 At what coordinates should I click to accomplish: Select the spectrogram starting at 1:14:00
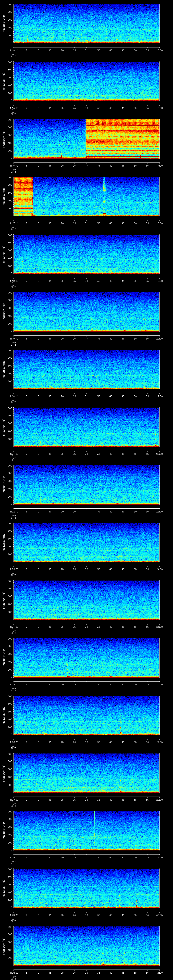click(87, 24)
